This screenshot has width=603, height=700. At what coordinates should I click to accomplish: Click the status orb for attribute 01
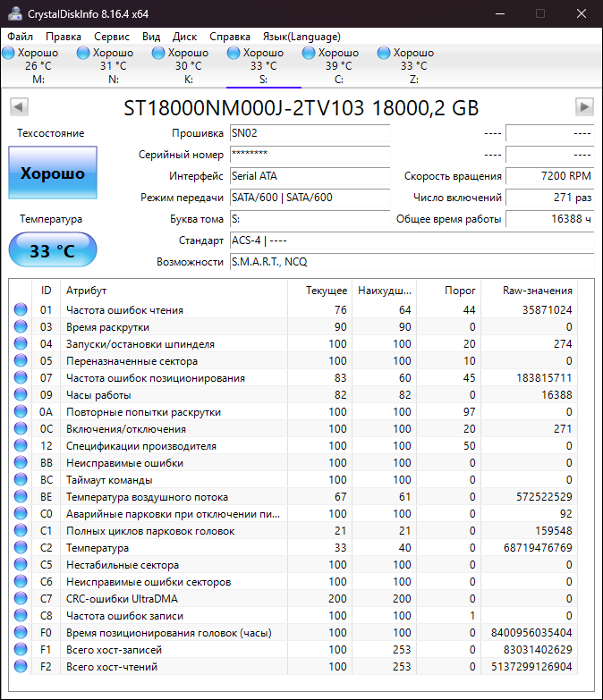21,309
